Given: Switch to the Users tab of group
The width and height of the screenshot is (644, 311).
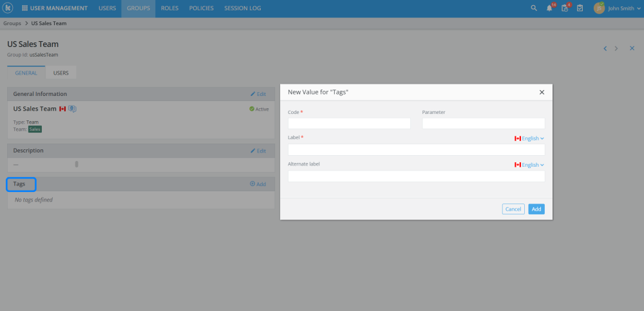Looking at the screenshot, I should 61,73.
